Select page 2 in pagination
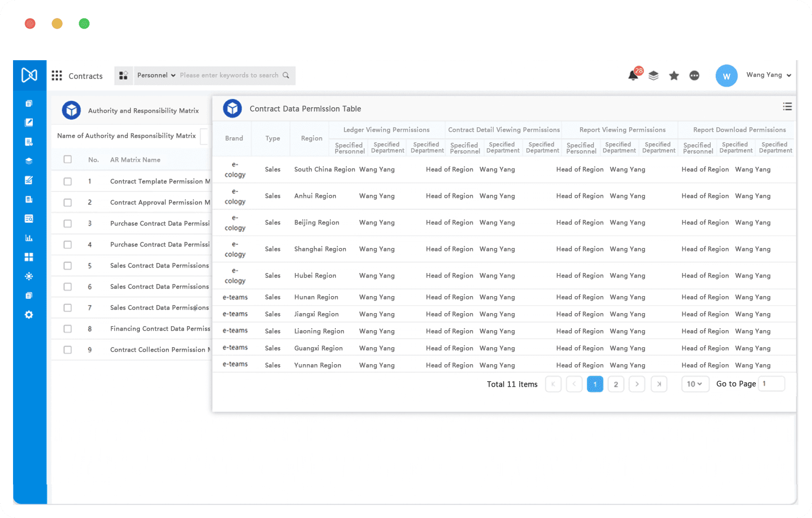Screen dimensions: 812x518 [x=616, y=384]
